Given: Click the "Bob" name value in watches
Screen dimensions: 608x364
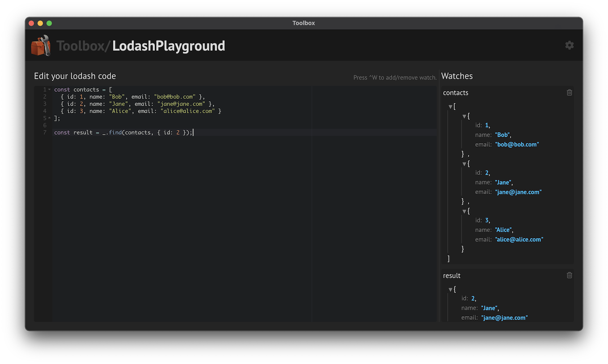Looking at the screenshot, I should (502, 135).
